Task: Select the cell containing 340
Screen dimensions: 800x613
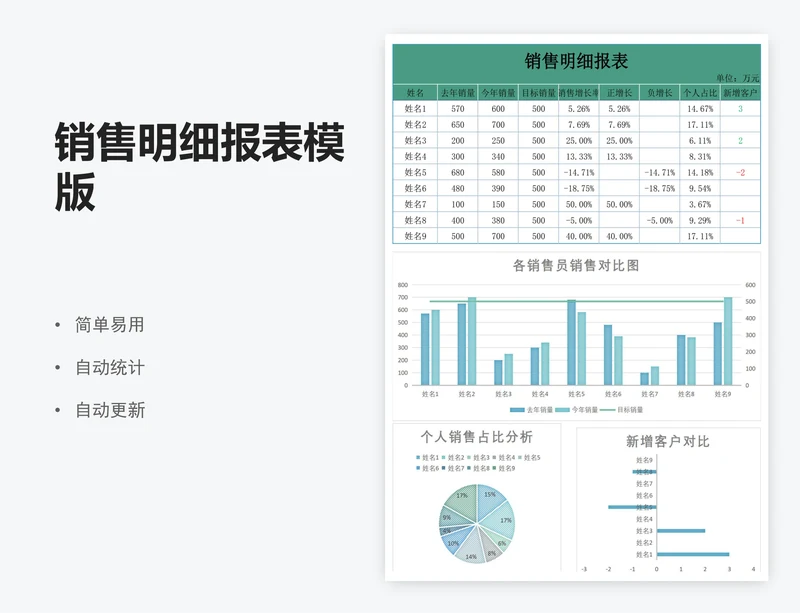Action: [x=498, y=157]
